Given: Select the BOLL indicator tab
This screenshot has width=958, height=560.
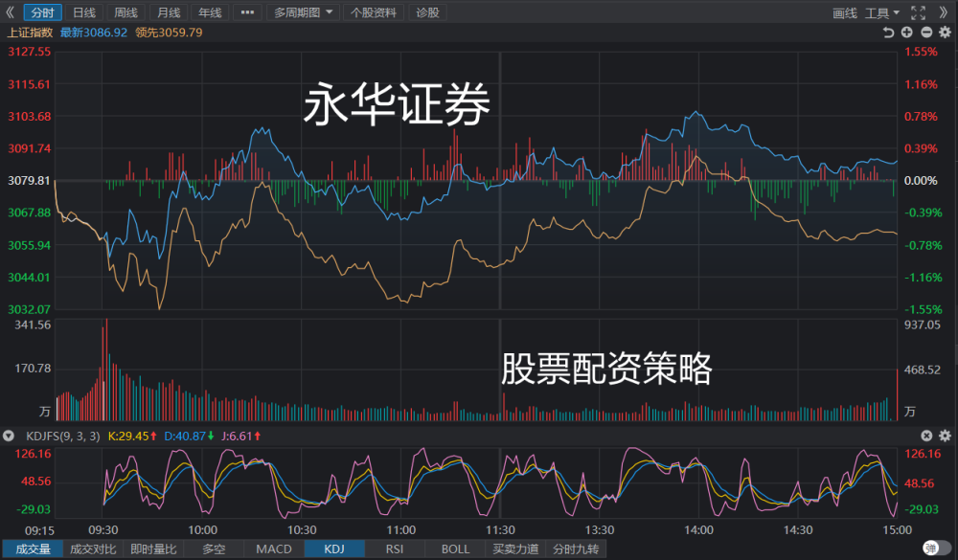Looking at the screenshot, I should point(455,549).
